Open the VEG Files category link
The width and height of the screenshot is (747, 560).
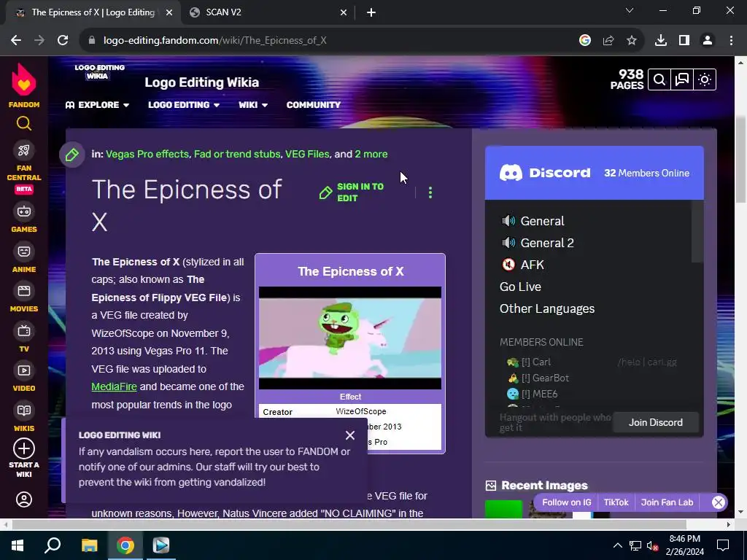point(307,155)
